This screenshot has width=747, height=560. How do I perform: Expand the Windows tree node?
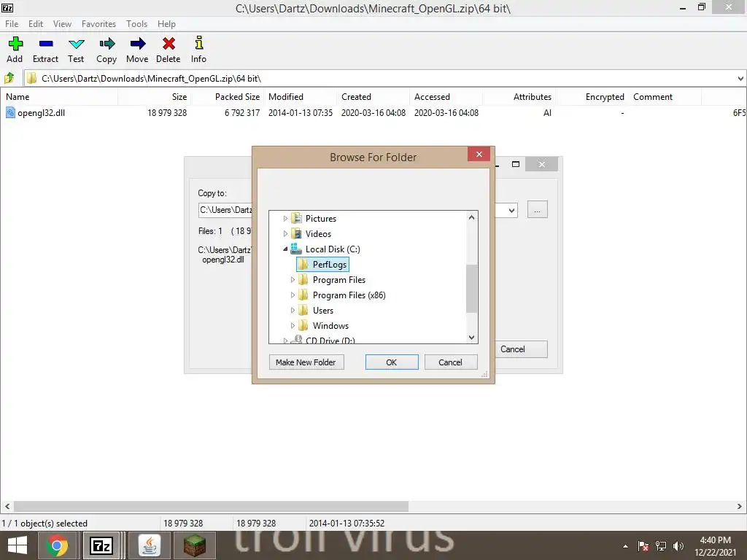click(293, 325)
